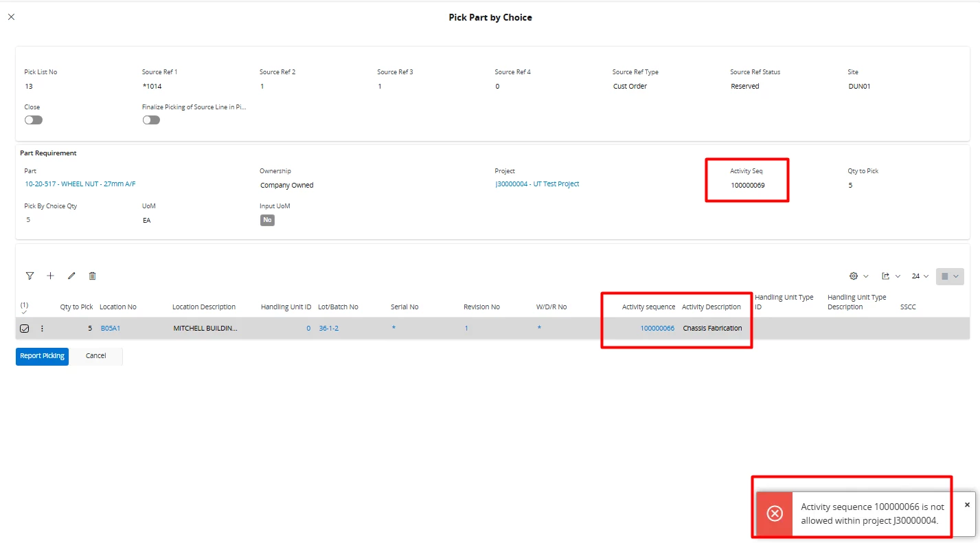This screenshot has width=980, height=543.
Task: Toggle the Close switch
Action: point(34,120)
